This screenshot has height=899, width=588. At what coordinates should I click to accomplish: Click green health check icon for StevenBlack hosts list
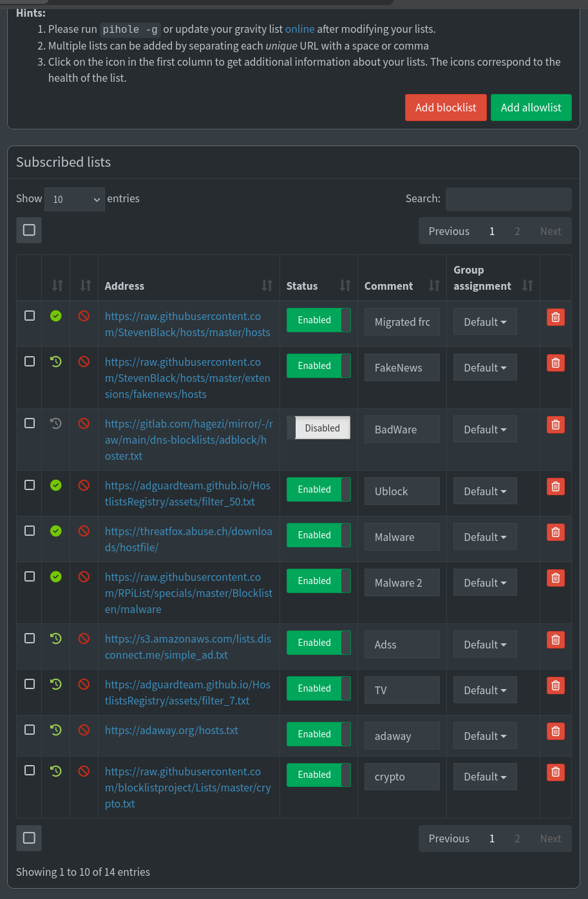[56, 316]
